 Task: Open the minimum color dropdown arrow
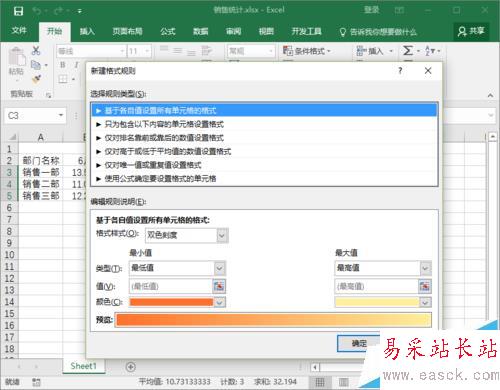pos(219,302)
